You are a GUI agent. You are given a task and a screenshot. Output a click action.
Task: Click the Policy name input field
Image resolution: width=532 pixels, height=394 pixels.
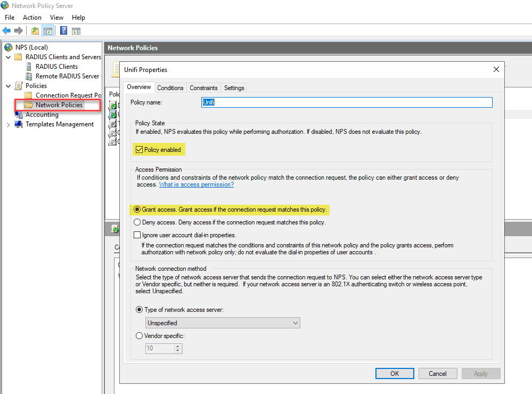click(347, 102)
